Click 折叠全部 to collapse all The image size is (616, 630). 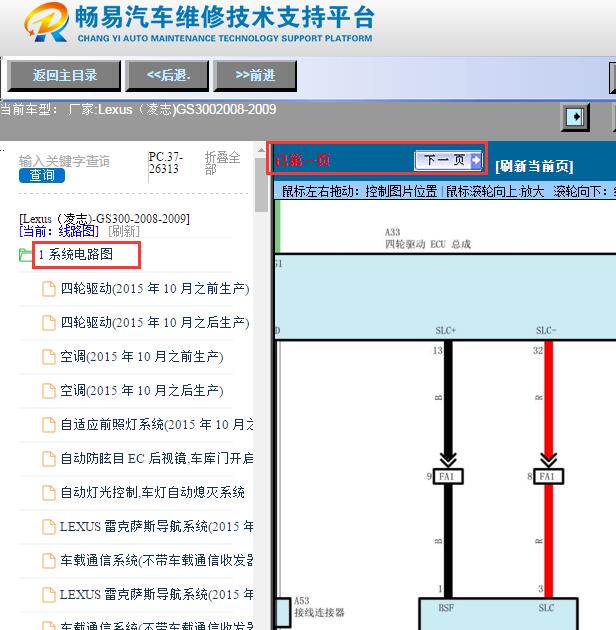223,163
